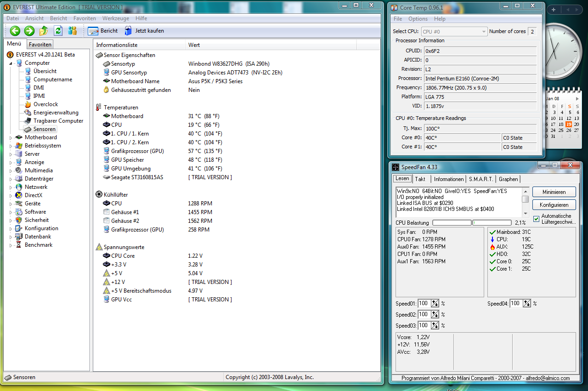588x391 pixels.
Task: Select DMI tree item
Action: 39,88
